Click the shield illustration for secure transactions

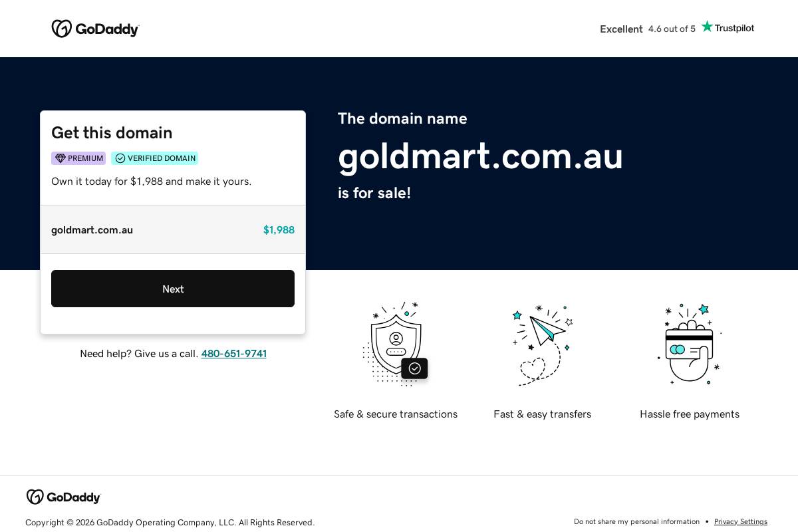pos(396,339)
